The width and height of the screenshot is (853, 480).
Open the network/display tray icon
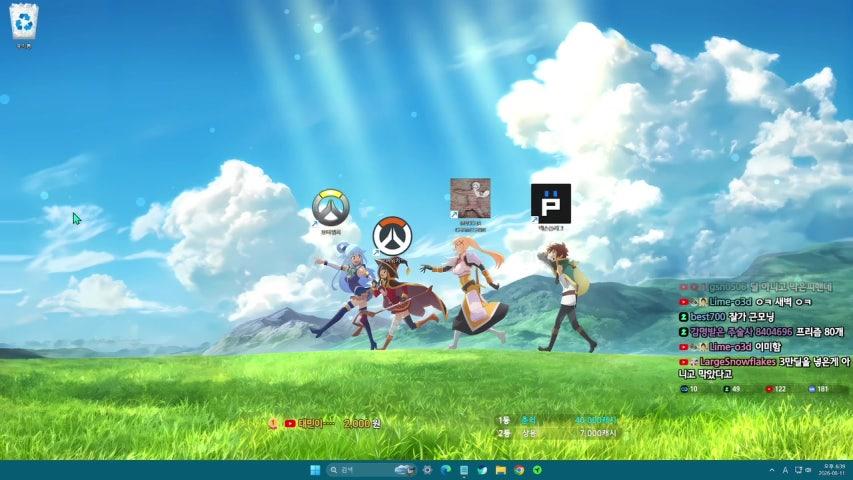[x=799, y=470]
